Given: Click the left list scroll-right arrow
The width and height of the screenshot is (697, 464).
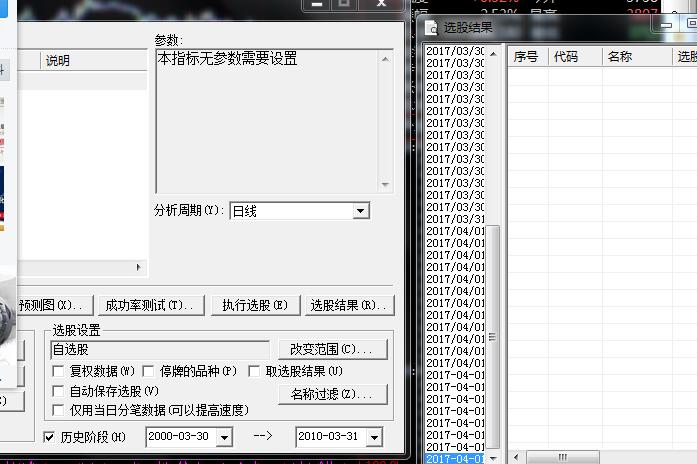Looking at the screenshot, I should point(140,268).
